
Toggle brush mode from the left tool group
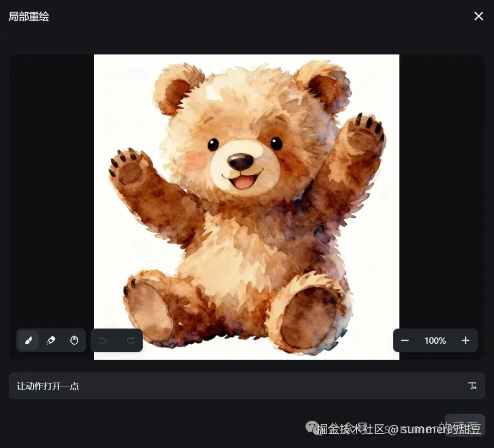[x=28, y=340]
